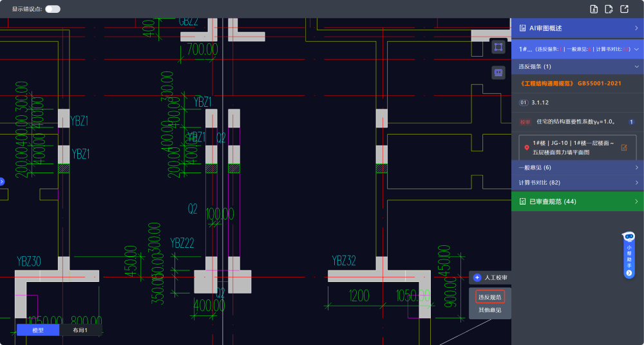Click the blue plus icon beside 人工校审
The width and height of the screenshot is (644, 345).
[477, 277]
